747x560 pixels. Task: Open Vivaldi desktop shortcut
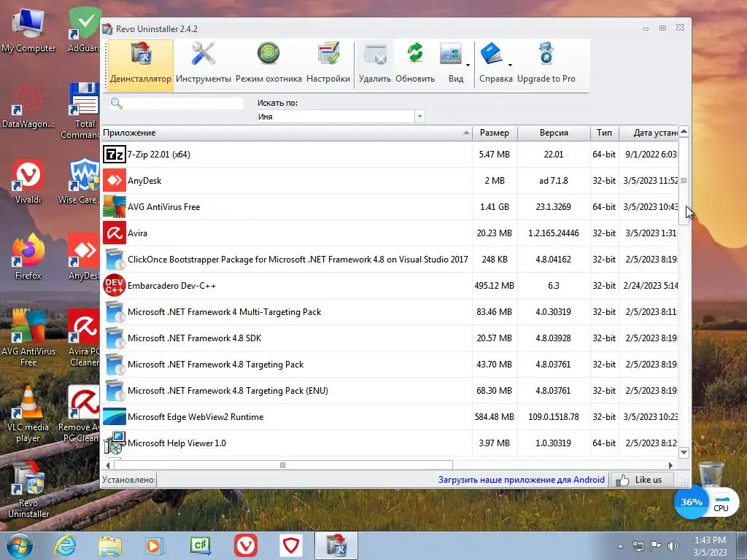click(28, 182)
